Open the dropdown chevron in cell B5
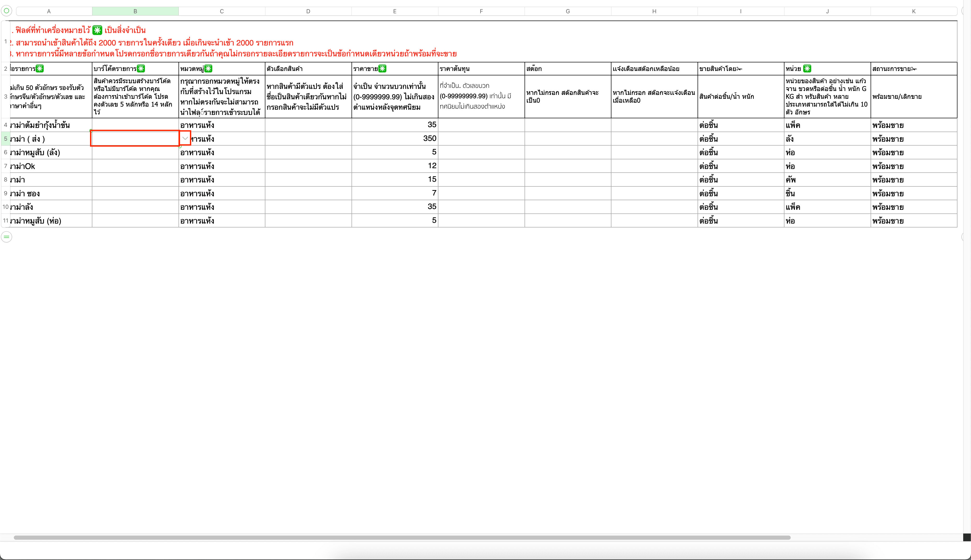The width and height of the screenshot is (971, 560). click(185, 139)
